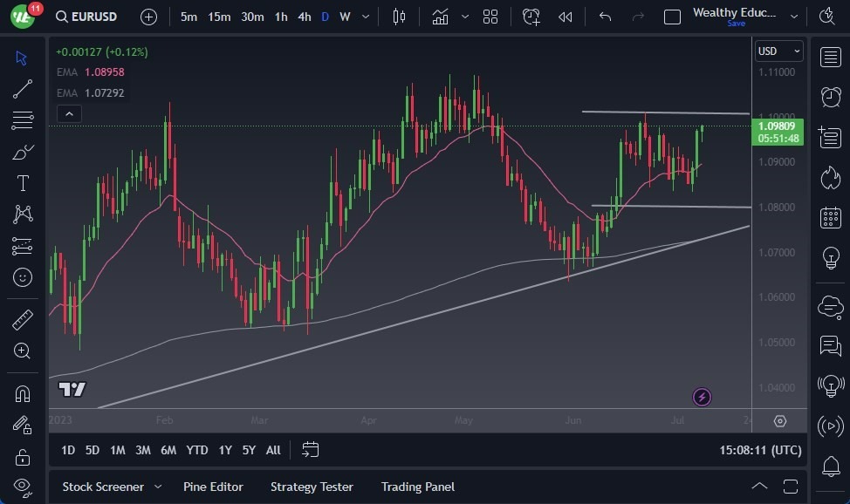Expand the extra timeframes dropdown arrow

[365, 17]
